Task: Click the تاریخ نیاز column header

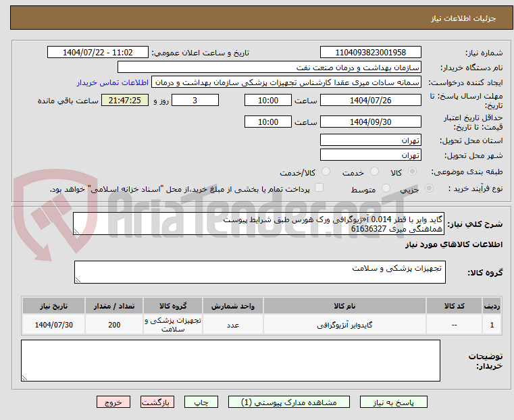Action: [x=54, y=306]
